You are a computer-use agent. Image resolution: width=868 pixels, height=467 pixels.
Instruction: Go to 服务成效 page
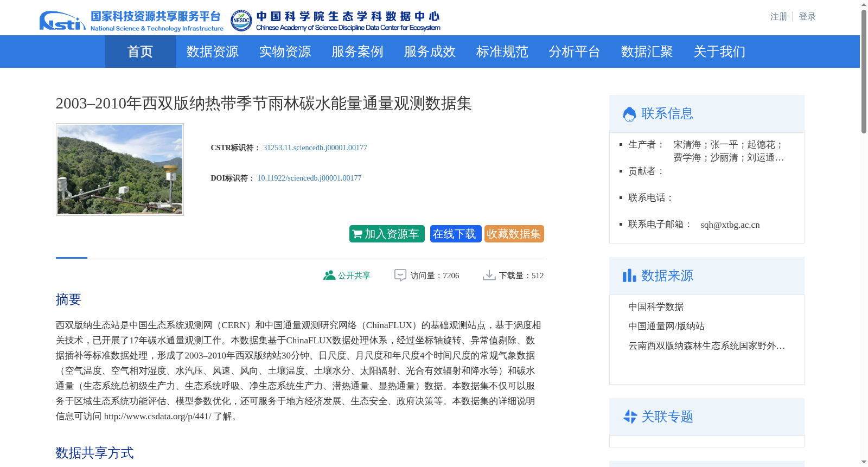tap(430, 52)
